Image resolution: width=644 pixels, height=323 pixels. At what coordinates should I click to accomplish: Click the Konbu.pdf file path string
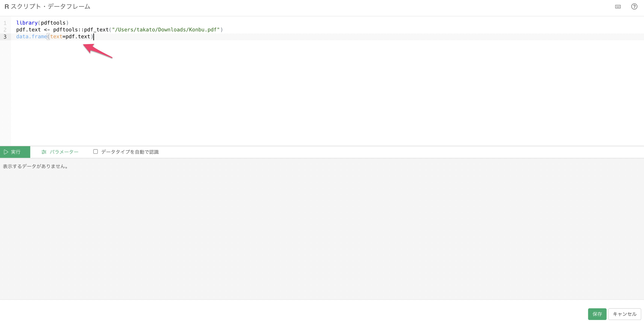coord(166,30)
